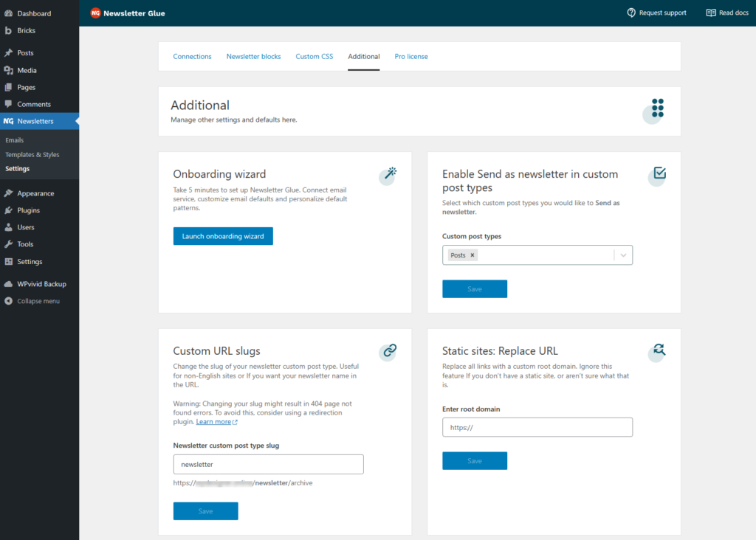
Task: Remove the Posts tag from custom post types
Action: pos(472,255)
